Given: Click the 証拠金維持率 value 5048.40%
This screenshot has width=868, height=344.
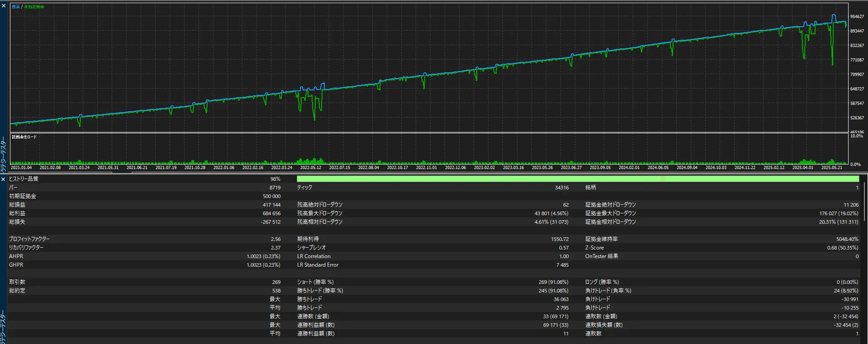Looking at the screenshot, I should click(847, 239).
